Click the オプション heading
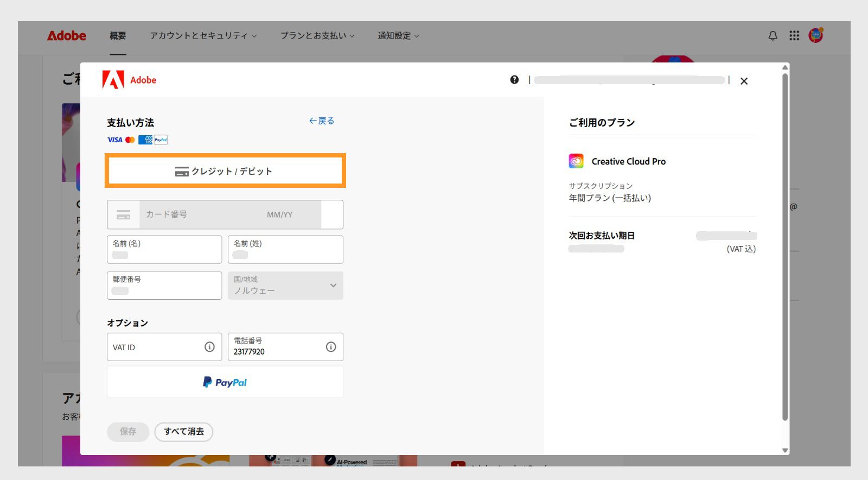 [127, 323]
